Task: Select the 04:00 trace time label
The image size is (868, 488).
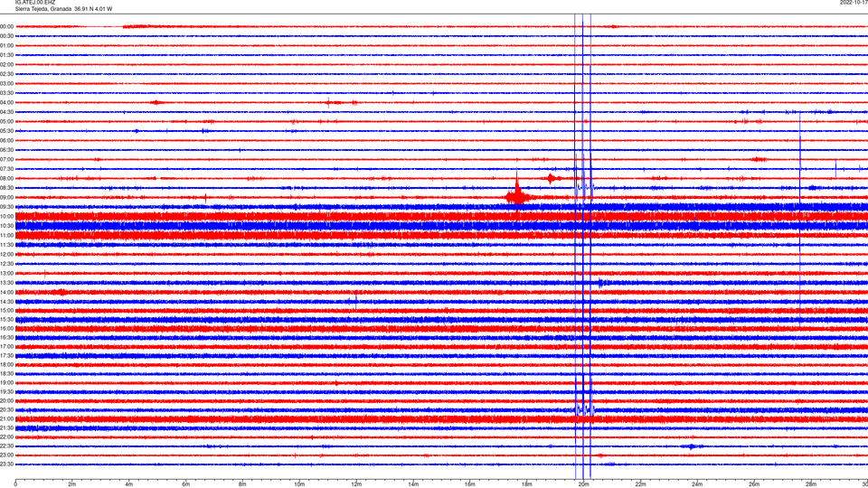Action: [x=6, y=103]
